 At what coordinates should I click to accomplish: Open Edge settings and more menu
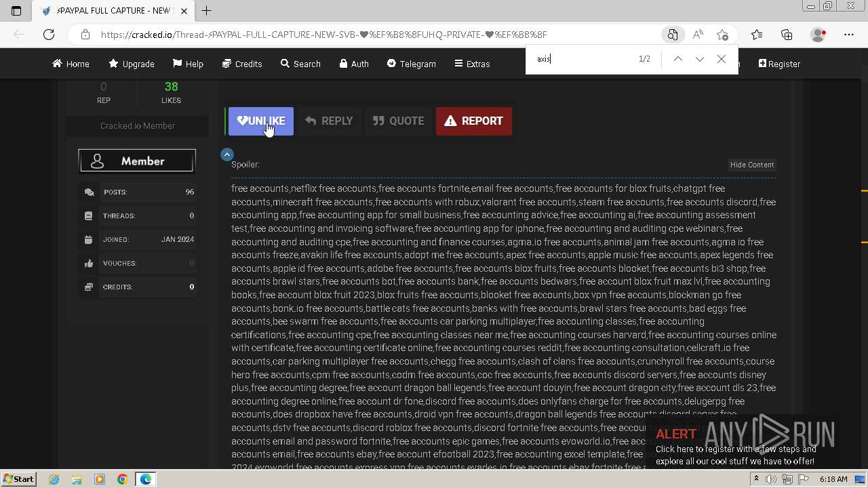[849, 35]
